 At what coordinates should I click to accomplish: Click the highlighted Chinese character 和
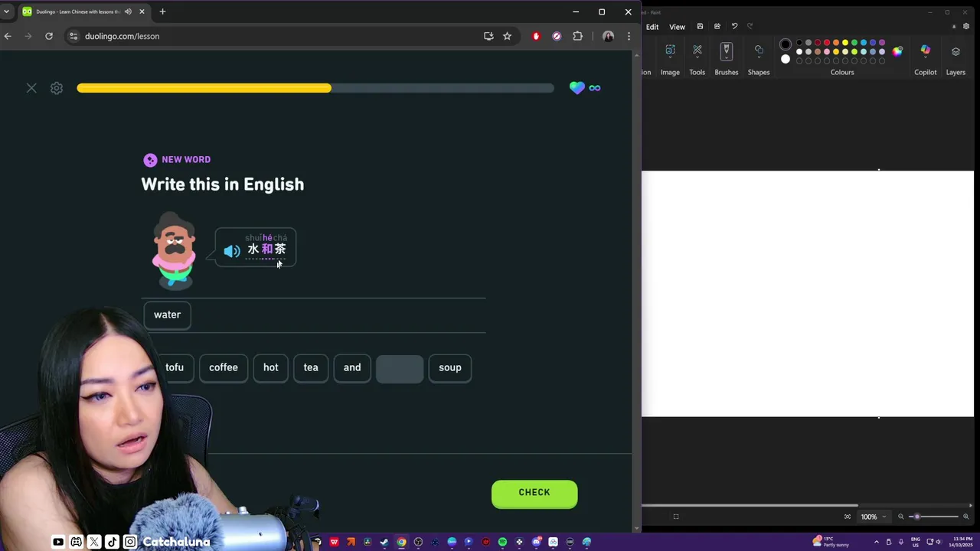[x=266, y=249]
